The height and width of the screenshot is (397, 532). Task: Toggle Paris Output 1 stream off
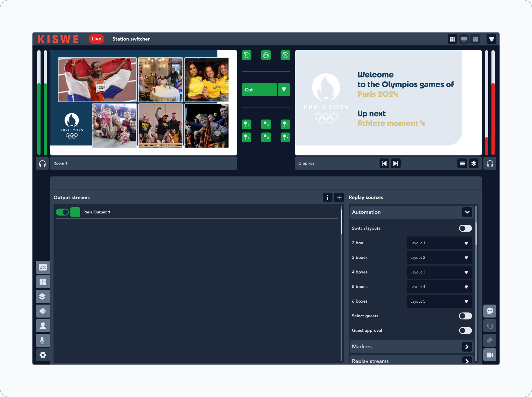62,212
